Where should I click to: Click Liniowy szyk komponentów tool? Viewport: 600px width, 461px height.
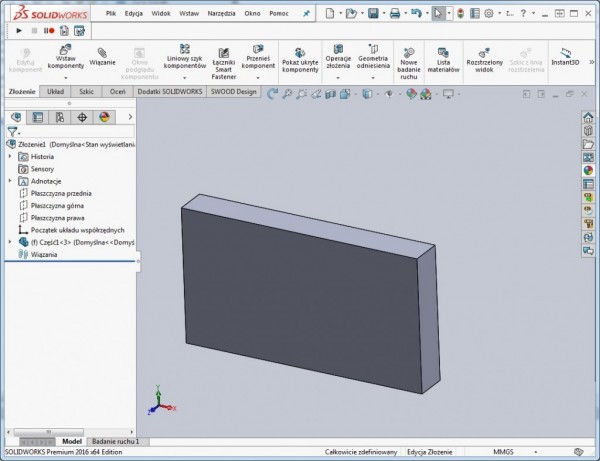pos(185,57)
